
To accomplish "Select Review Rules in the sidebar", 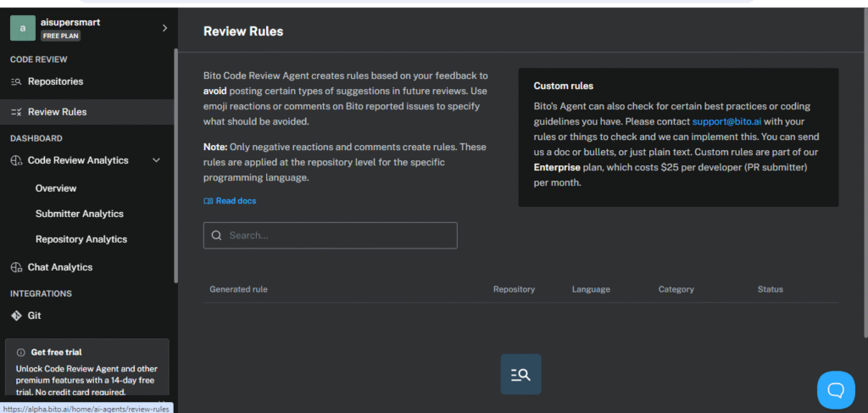I will (57, 112).
